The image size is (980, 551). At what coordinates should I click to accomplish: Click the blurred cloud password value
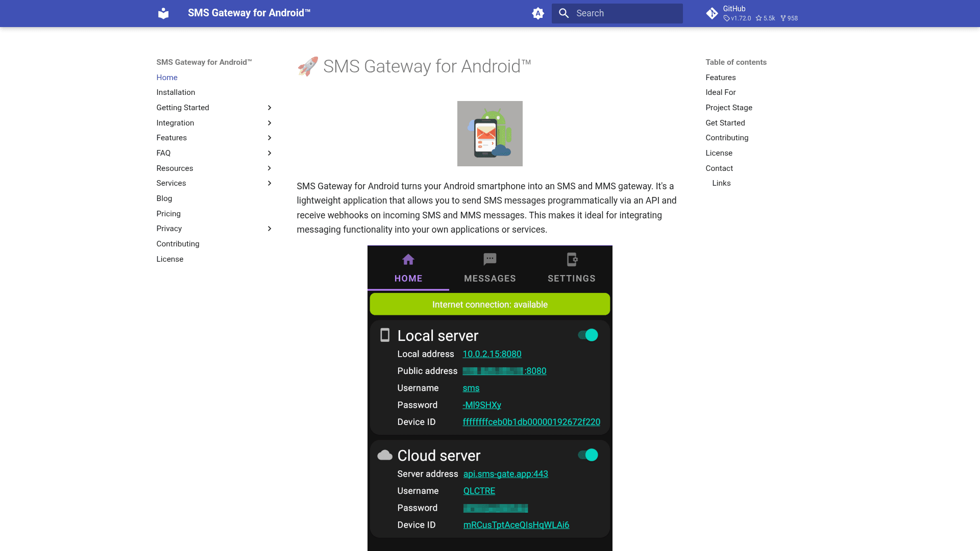click(496, 508)
